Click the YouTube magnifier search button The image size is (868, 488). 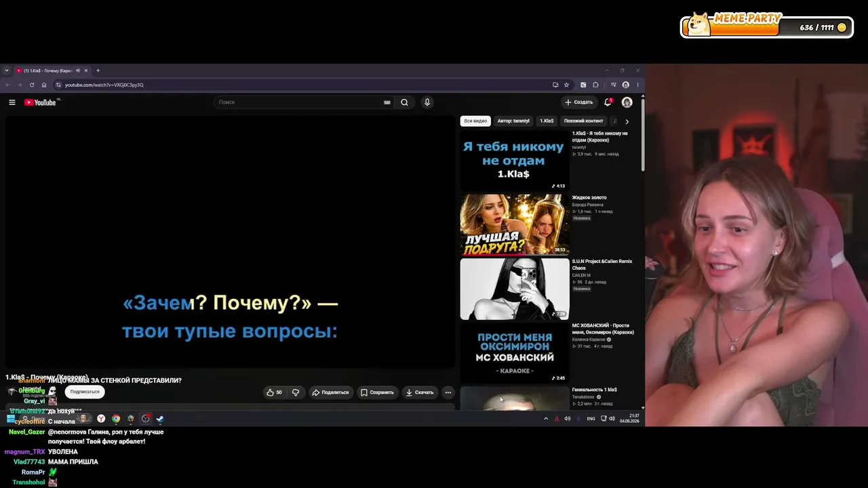(x=404, y=102)
